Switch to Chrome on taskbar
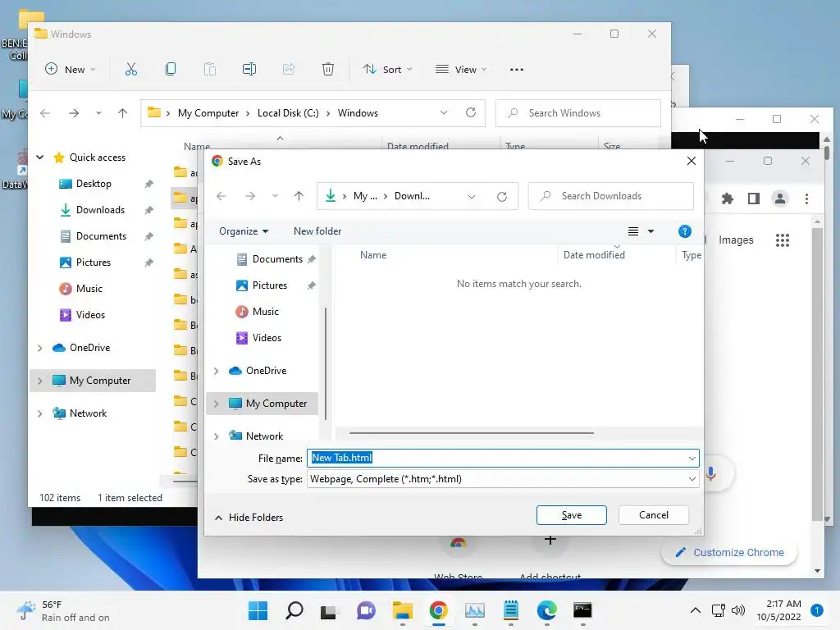The width and height of the screenshot is (840, 630). click(x=438, y=610)
